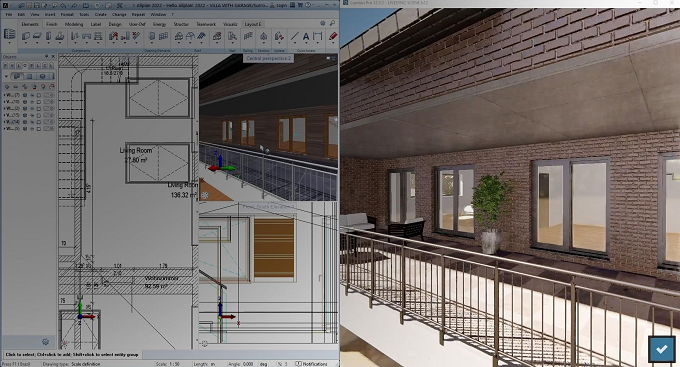Open the Stair tool icon

click(x=232, y=37)
